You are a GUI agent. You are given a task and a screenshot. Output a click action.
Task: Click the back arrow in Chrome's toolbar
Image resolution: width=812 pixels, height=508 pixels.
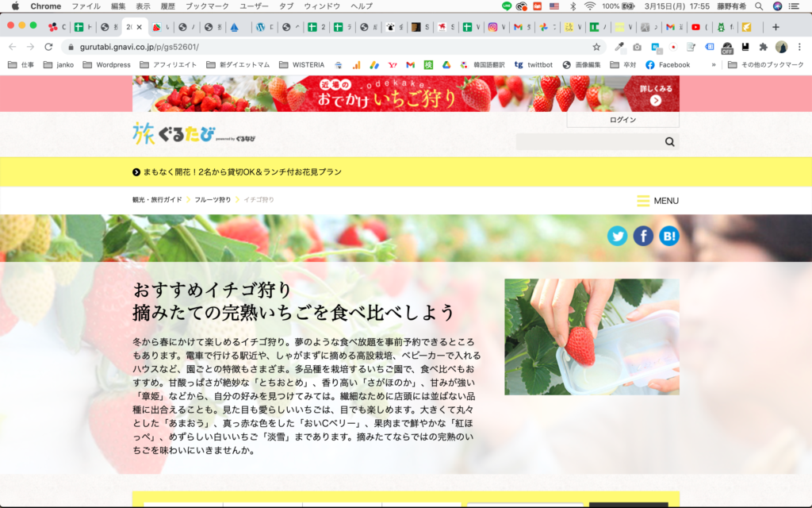point(11,47)
